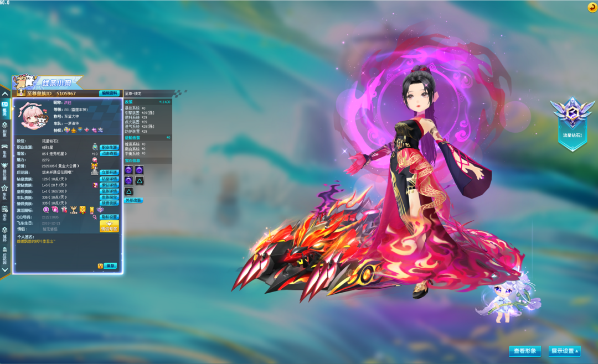Viewport: 598px width, 364px height.
Task: Click the birthday value 2018-12-21
Action: [x=51, y=223]
